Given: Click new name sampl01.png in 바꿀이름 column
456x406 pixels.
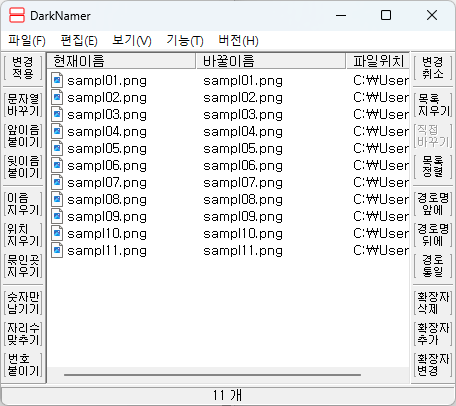Looking at the screenshot, I should (x=243, y=81).
